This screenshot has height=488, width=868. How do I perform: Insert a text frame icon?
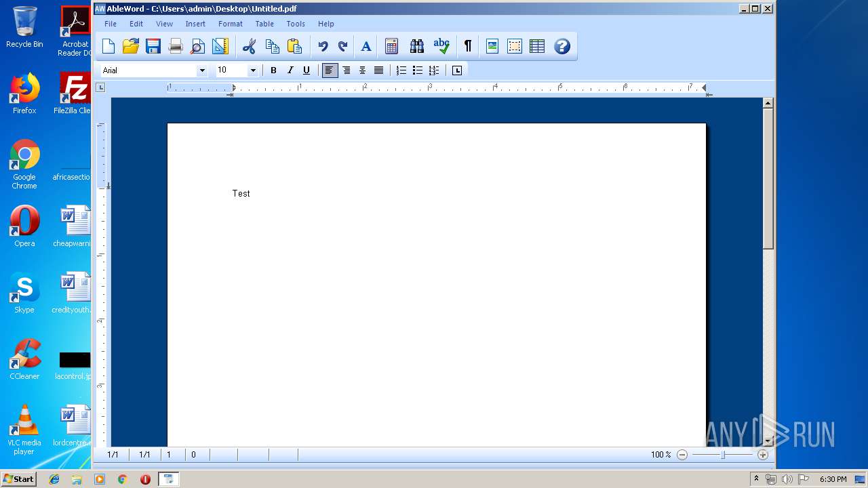pos(515,46)
